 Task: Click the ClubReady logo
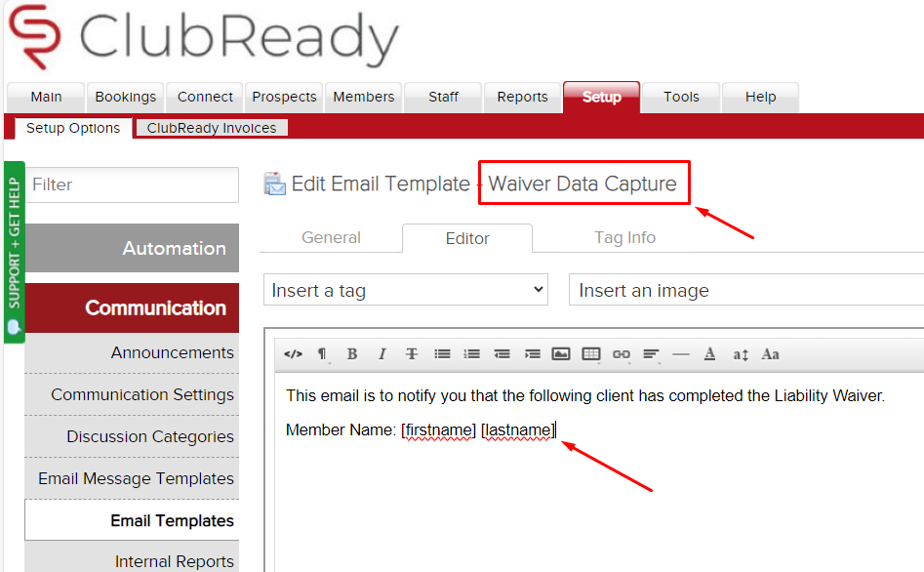coord(203,37)
